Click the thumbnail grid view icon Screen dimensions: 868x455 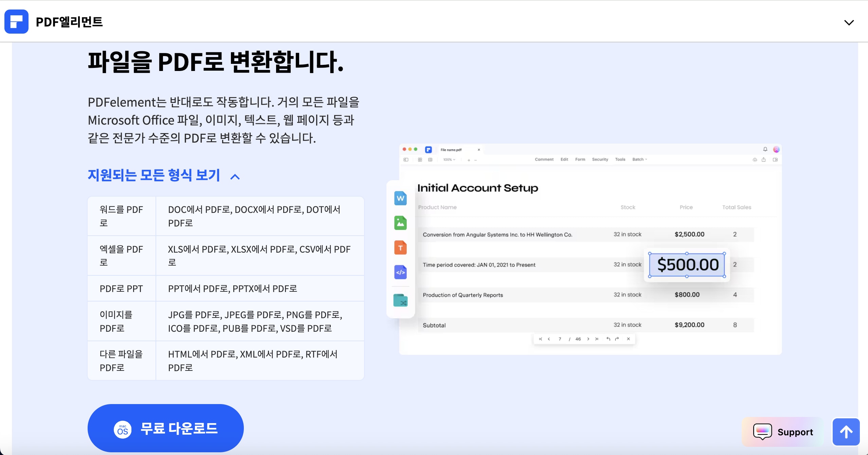(420, 160)
